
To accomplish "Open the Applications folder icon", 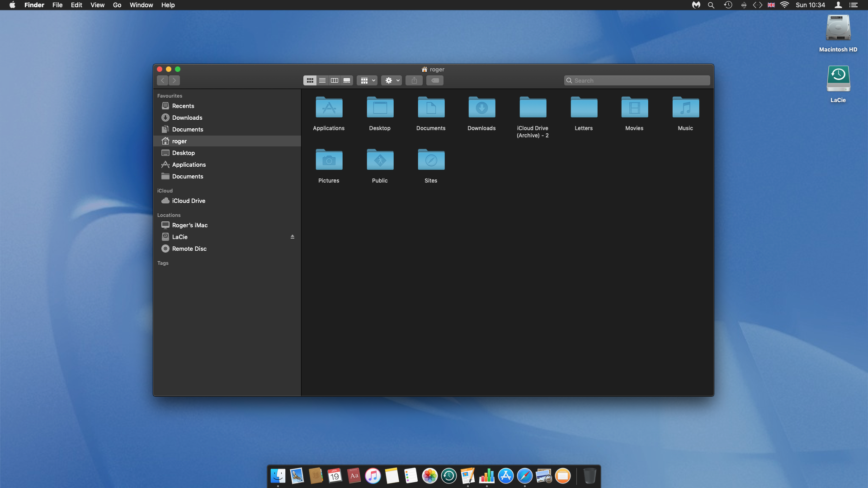I will click(329, 108).
